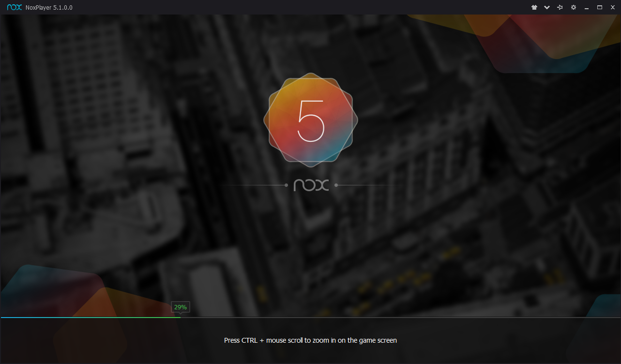Close the NoxPlayer window
Screen dimensions: 621x364
tap(612, 8)
